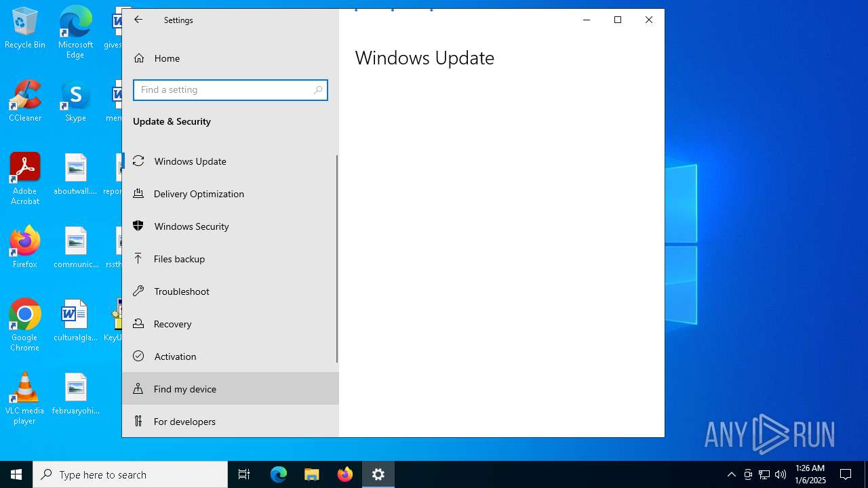This screenshot has width=868, height=488.
Task: Open the Home settings page
Action: 231,58
